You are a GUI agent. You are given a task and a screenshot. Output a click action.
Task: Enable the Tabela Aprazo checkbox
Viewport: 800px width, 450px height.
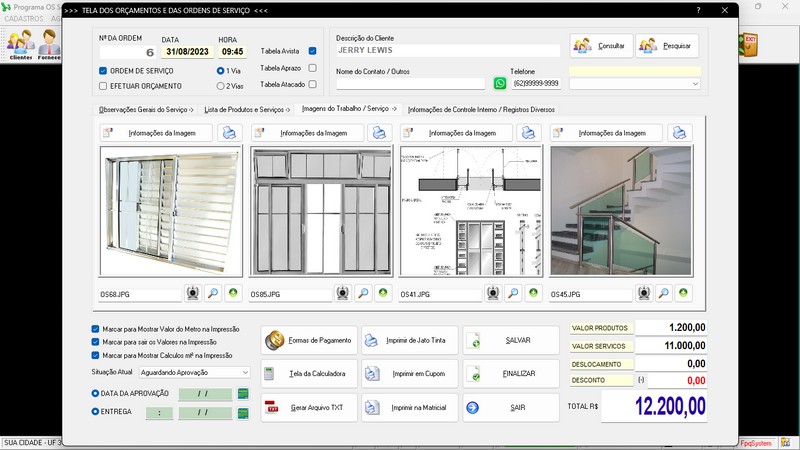pyautogui.click(x=313, y=68)
